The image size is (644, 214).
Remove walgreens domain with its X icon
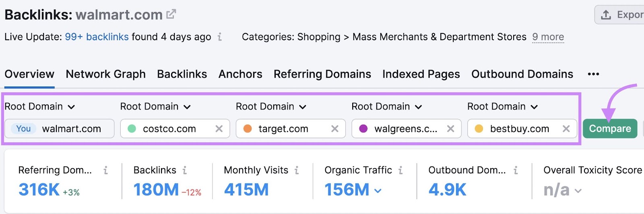click(450, 129)
